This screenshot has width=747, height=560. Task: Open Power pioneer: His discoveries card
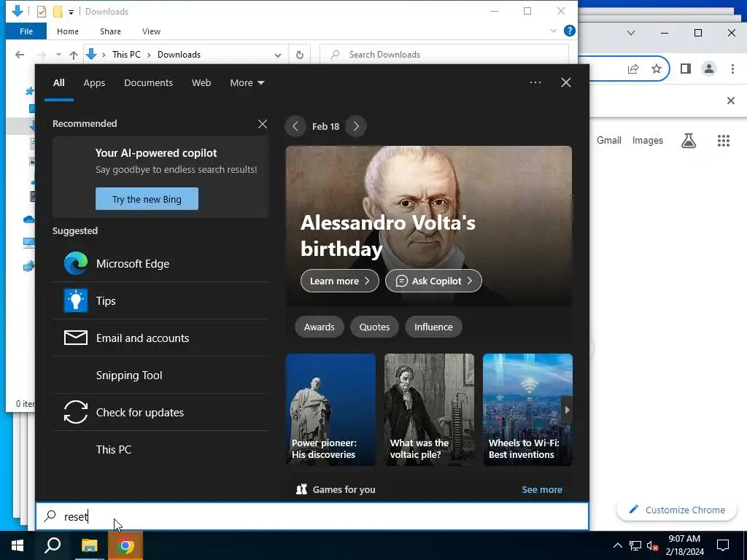coord(330,410)
